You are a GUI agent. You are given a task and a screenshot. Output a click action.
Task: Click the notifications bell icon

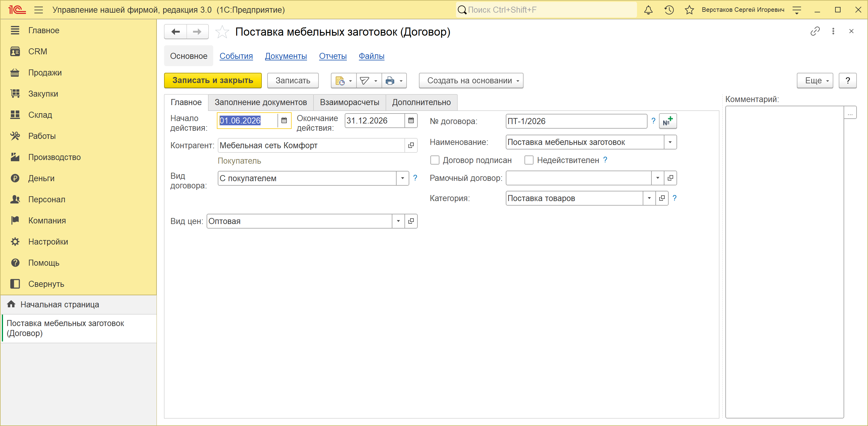tap(648, 10)
